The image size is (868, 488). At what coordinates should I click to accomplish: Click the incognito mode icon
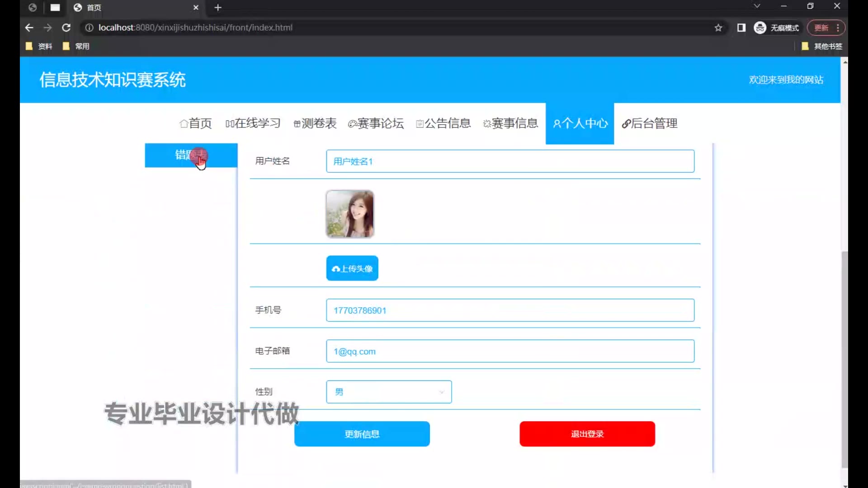pyautogui.click(x=760, y=28)
